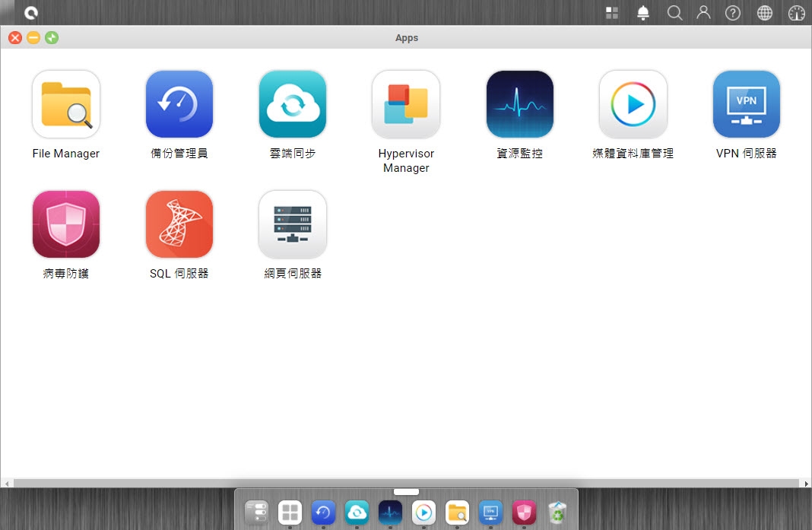Click resource monitor icon in dock

click(390, 513)
